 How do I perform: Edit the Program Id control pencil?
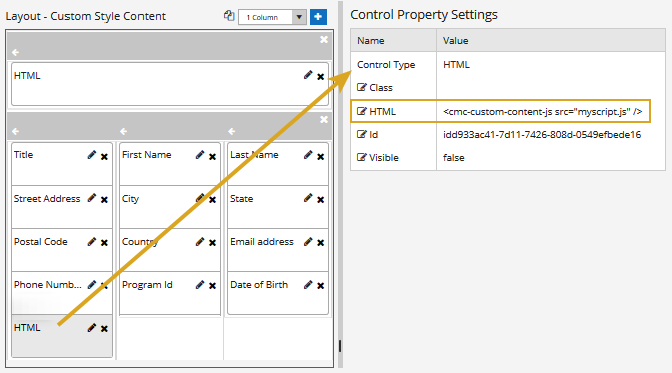(200, 285)
